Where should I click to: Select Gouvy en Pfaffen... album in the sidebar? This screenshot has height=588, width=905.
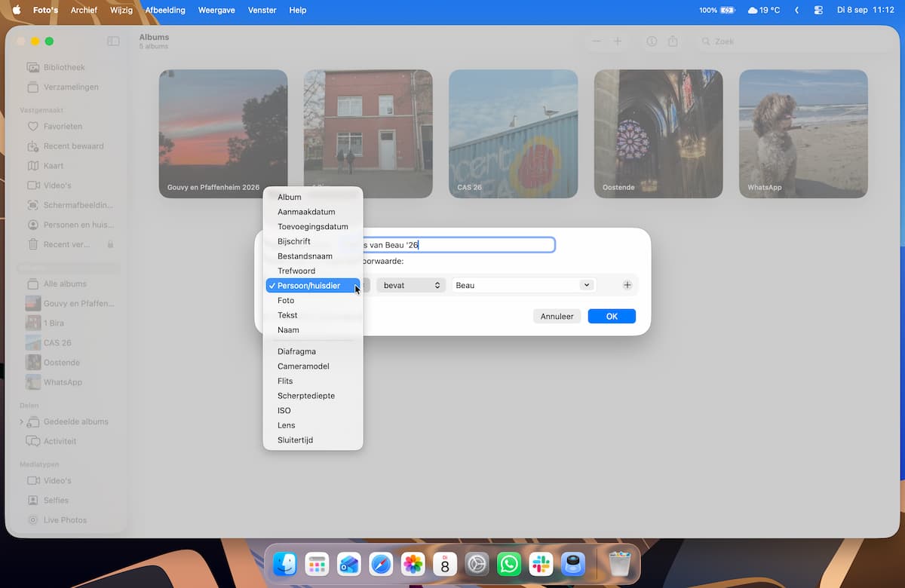69,303
